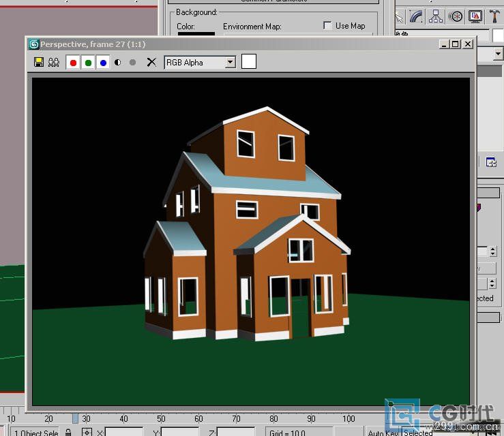Switch to the monochrome display
Viewport: 504px width, 436px height.
[132, 62]
